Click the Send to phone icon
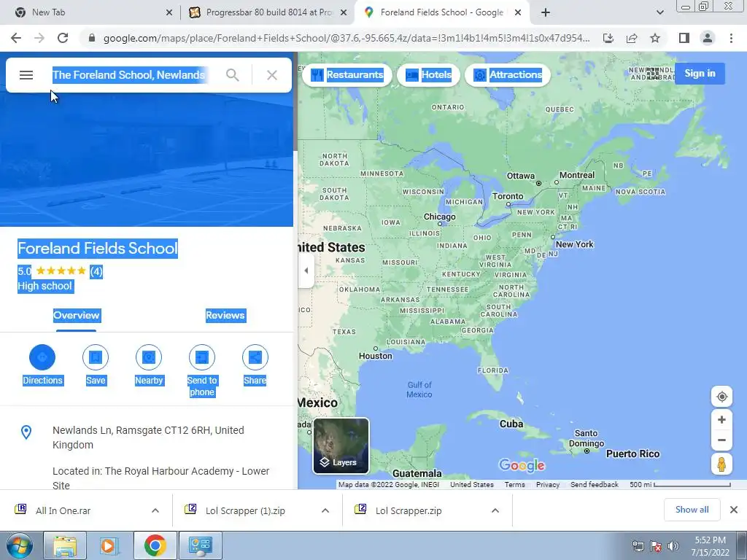The width and height of the screenshot is (747, 560). [202, 357]
